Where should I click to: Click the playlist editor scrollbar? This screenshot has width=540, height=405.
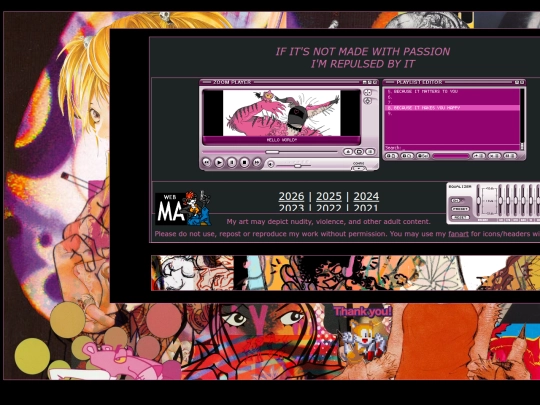(522, 119)
